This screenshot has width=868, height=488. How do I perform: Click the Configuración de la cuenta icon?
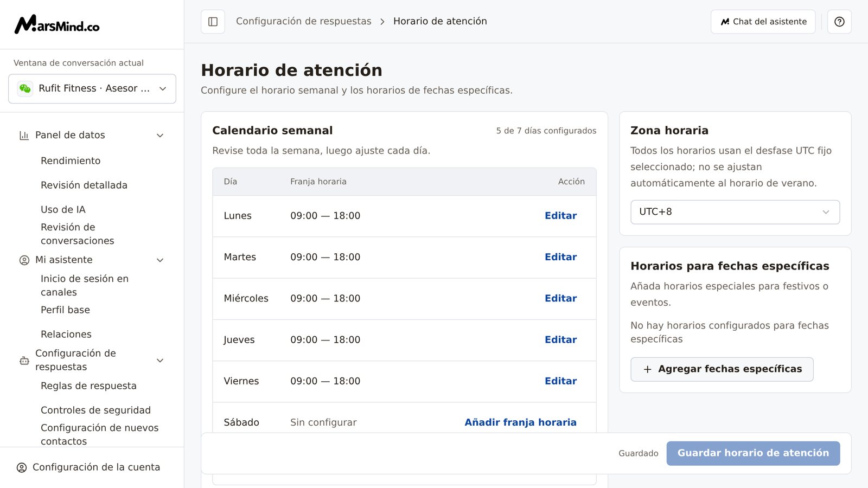coord(22,467)
